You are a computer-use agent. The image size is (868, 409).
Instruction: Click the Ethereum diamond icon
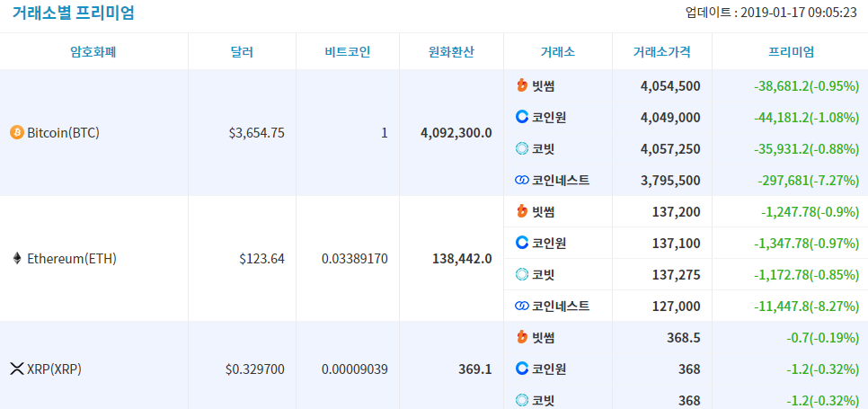click(x=17, y=259)
